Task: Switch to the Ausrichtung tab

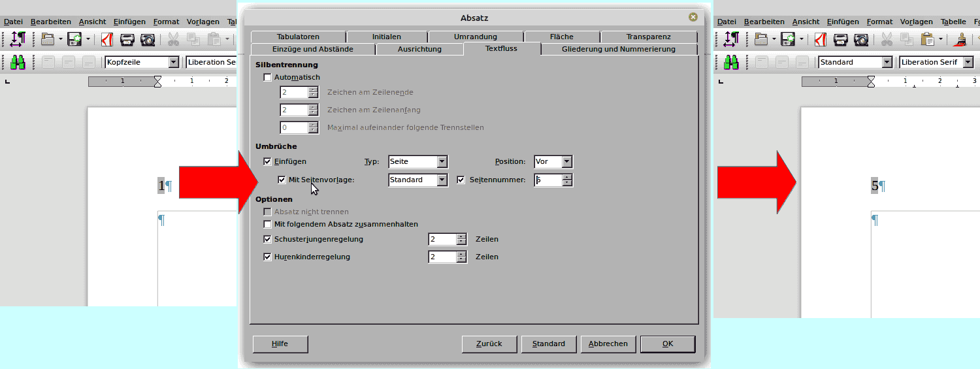Action: coord(419,49)
